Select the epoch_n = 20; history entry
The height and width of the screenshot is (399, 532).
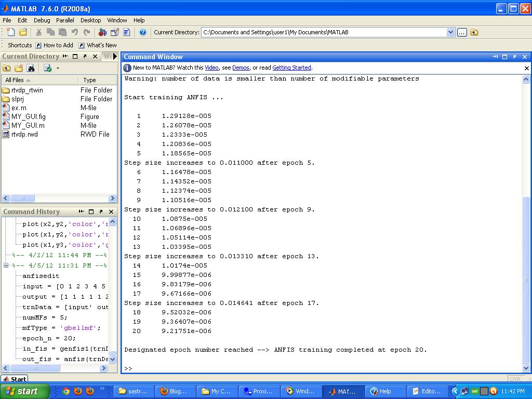click(49, 338)
